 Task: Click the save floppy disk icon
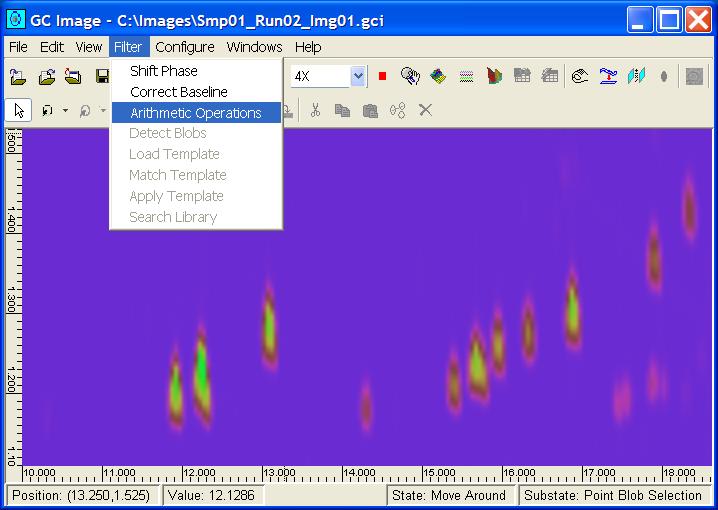(x=101, y=76)
